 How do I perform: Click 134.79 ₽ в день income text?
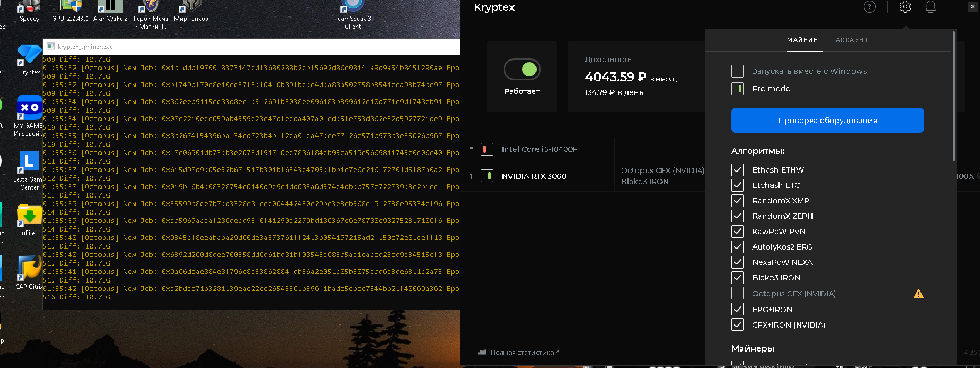tap(614, 92)
